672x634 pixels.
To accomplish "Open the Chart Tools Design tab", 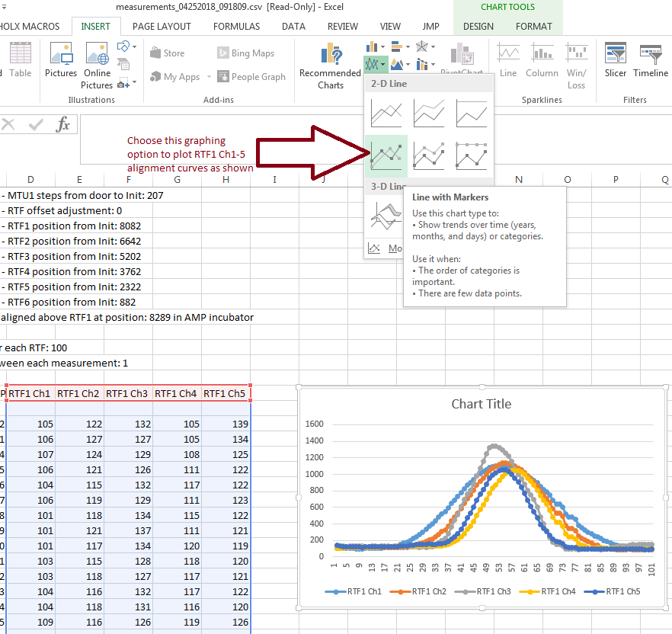I will click(x=478, y=26).
